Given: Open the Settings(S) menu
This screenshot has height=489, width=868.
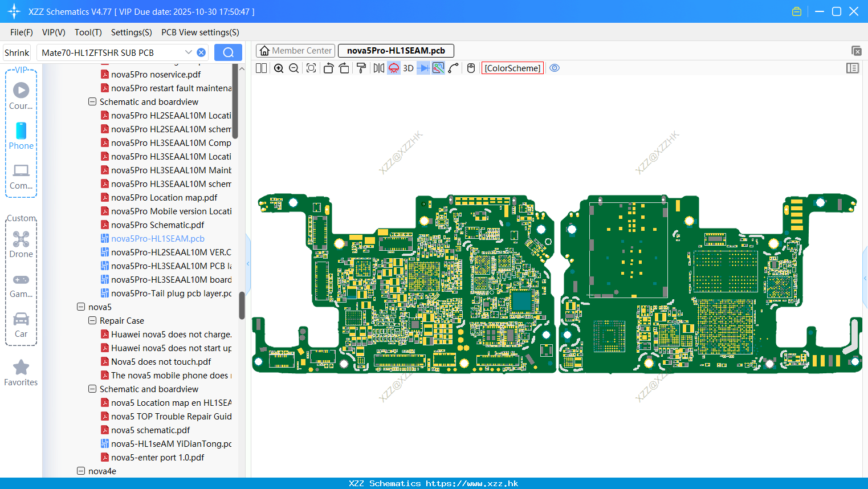Looking at the screenshot, I should (132, 32).
